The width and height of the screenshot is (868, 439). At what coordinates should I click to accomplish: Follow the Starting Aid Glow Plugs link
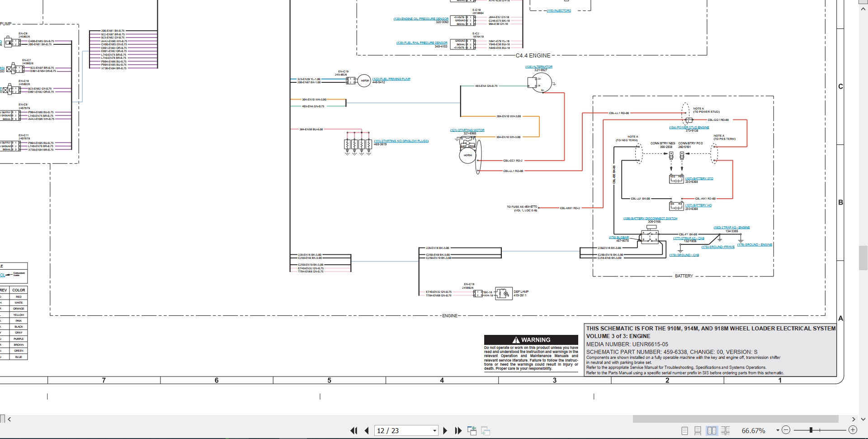[401, 141]
